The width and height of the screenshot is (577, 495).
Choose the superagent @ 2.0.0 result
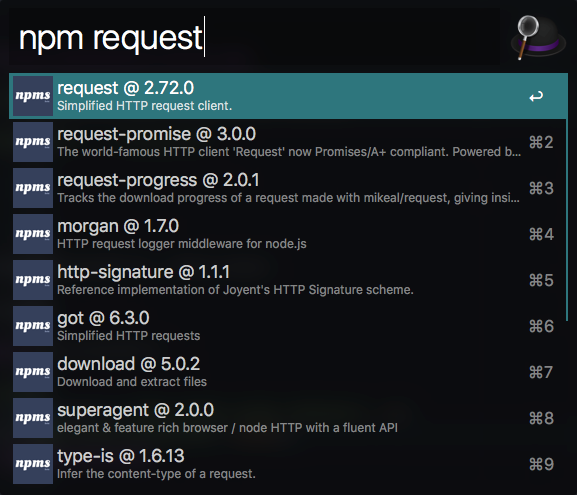click(x=287, y=418)
